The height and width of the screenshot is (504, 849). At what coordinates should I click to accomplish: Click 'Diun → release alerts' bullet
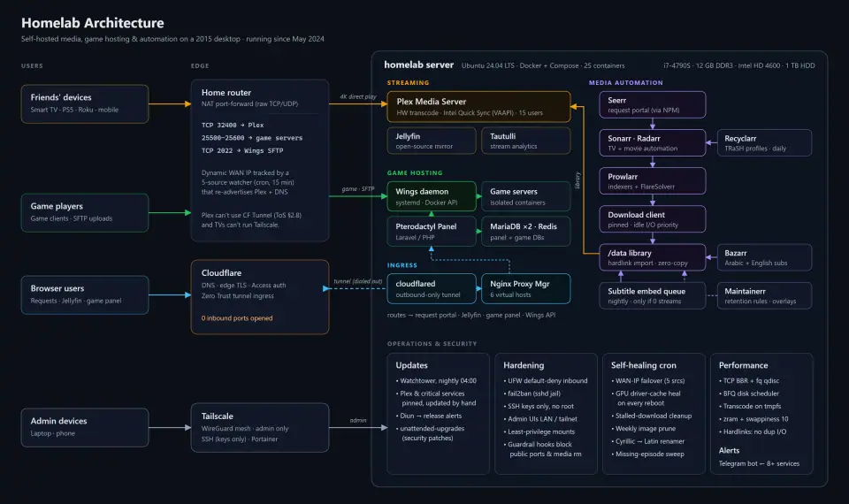pyautogui.click(x=429, y=416)
